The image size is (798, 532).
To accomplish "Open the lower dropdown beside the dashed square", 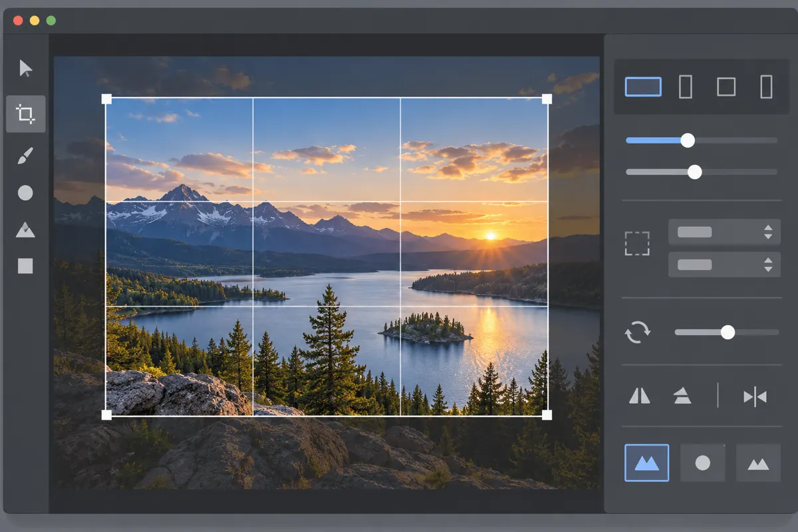I will click(724, 264).
